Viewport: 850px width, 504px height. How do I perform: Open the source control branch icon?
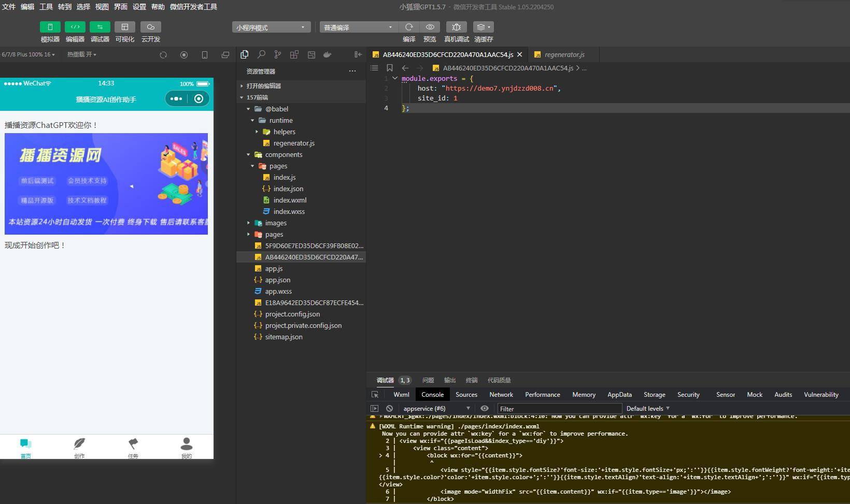click(x=278, y=54)
